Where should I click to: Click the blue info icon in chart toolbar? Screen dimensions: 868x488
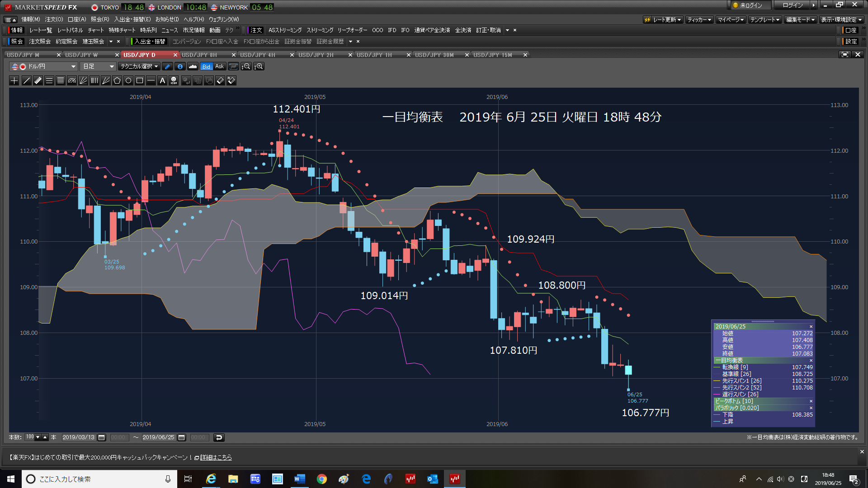coord(180,66)
